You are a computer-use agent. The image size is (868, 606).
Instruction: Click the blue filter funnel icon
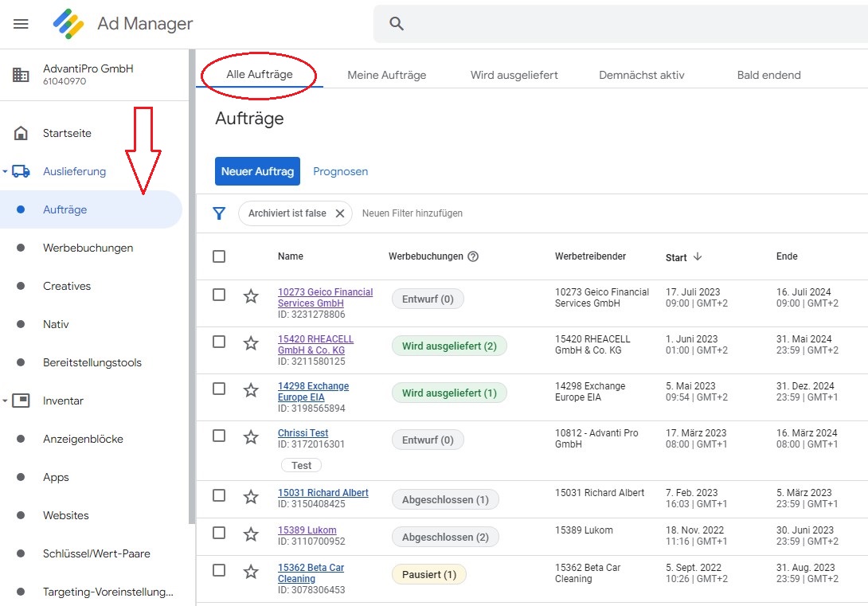pyautogui.click(x=219, y=213)
